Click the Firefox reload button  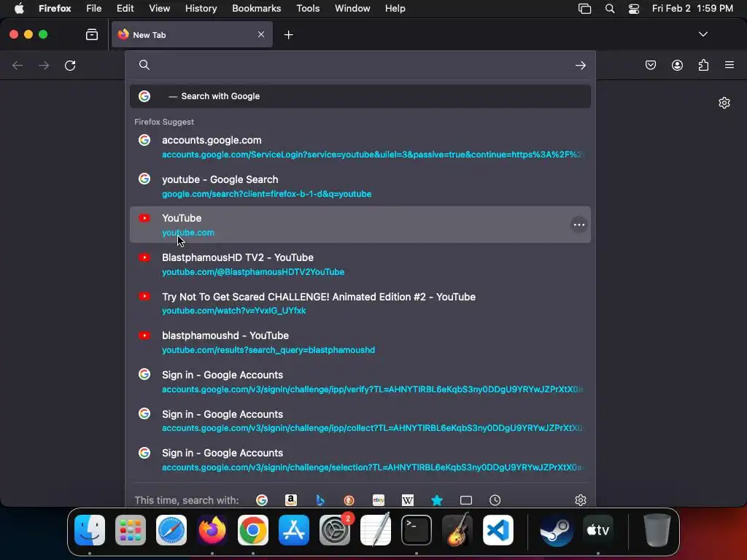[x=70, y=65]
